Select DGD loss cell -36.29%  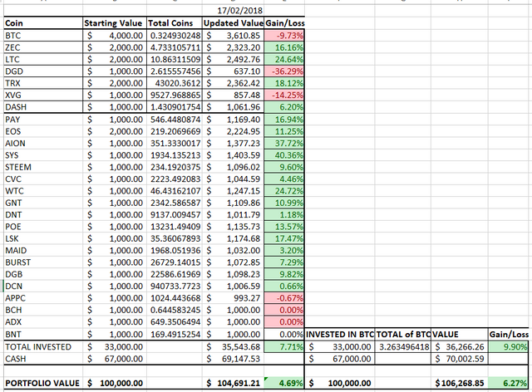coord(284,71)
